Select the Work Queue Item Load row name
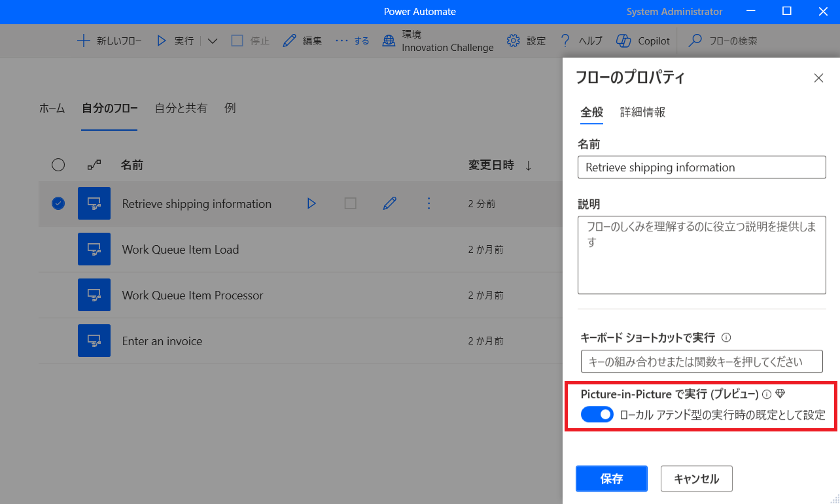The image size is (840, 504). pos(181,250)
